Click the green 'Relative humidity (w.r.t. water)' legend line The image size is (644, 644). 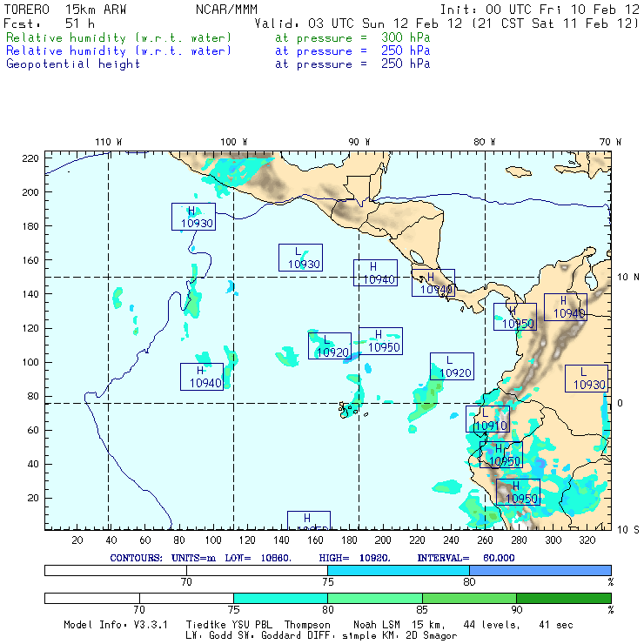(118, 37)
